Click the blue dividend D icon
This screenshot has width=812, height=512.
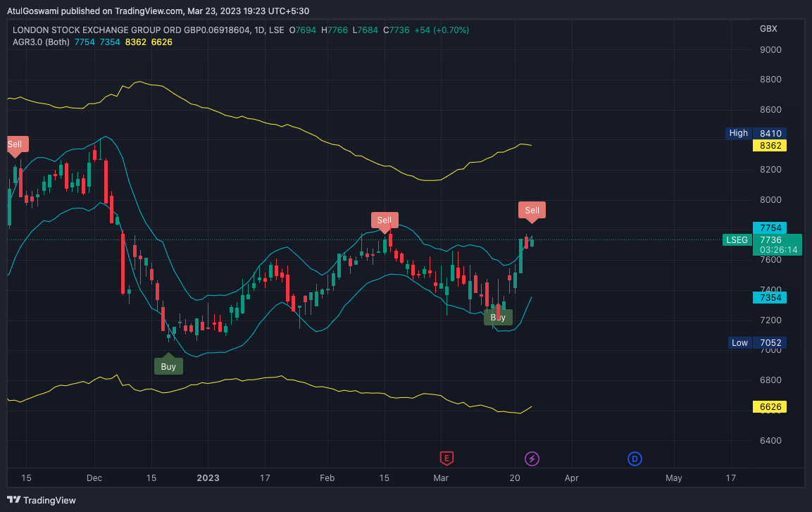pyautogui.click(x=635, y=458)
